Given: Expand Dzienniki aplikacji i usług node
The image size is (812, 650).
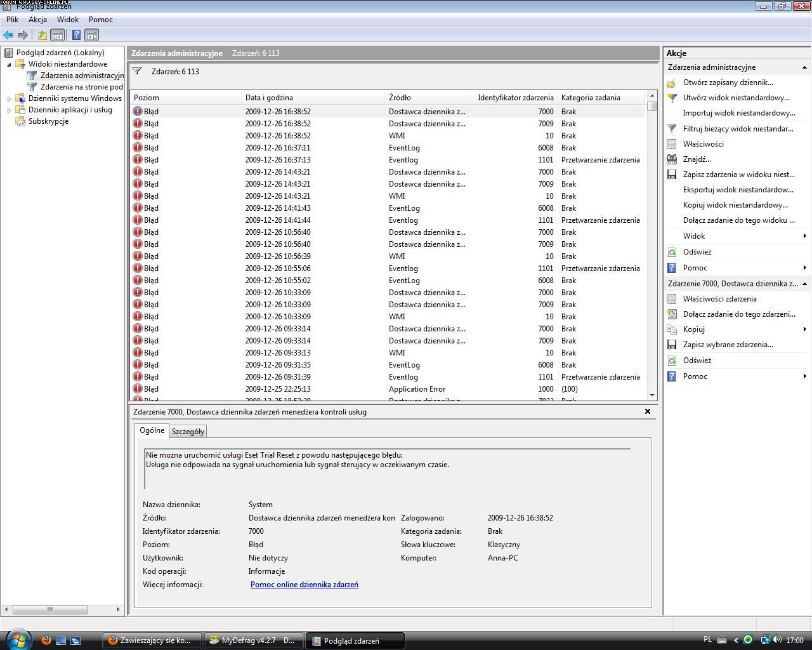Looking at the screenshot, I should pyautogui.click(x=9, y=110).
